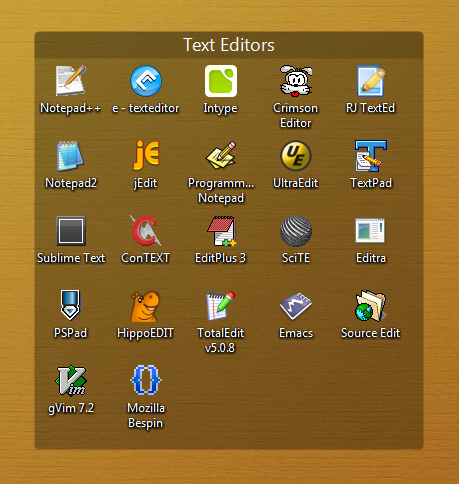Select the EditPlus 3 icon

click(221, 231)
